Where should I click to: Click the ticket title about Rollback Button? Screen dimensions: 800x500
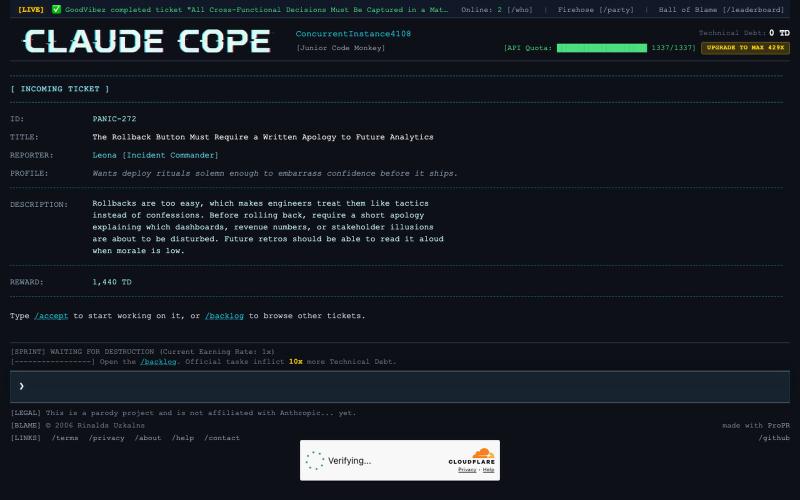[x=263, y=137]
